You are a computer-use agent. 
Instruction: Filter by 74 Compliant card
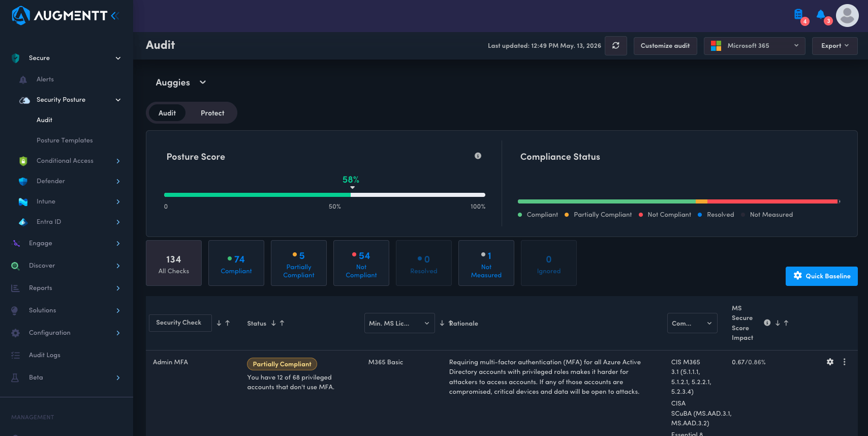point(236,263)
